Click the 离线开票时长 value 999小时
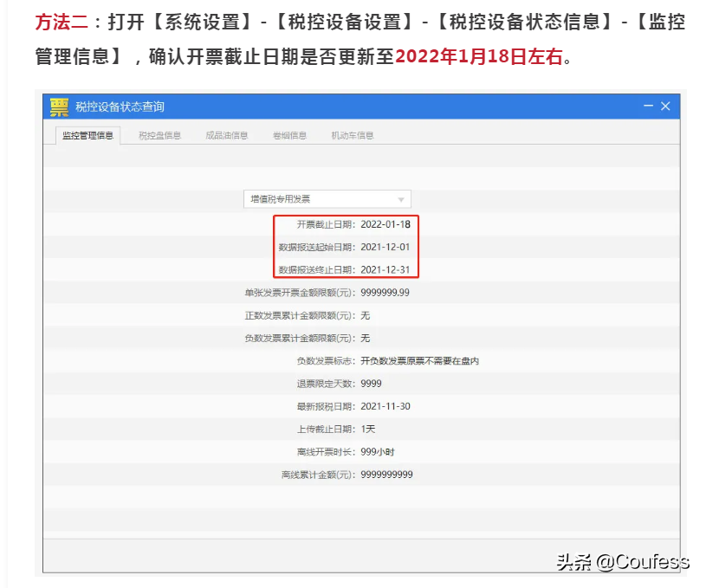The width and height of the screenshot is (706, 588). coord(378,452)
